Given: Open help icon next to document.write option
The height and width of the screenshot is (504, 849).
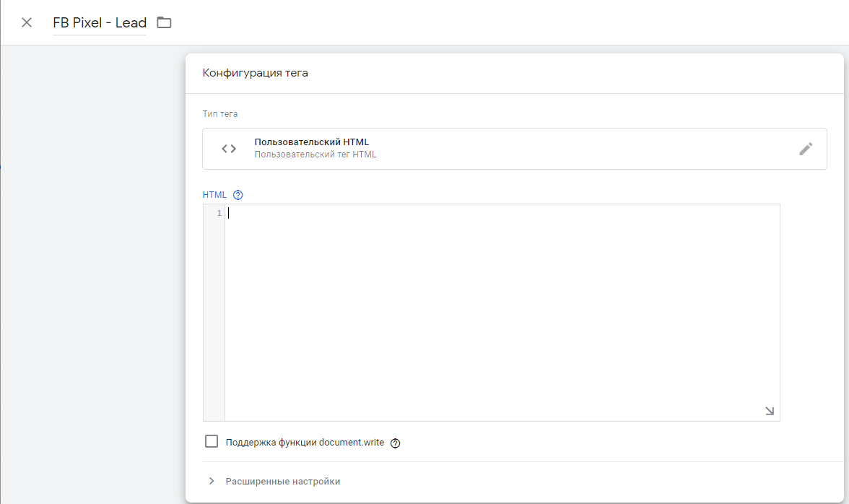Looking at the screenshot, I should click(x=395, y=443).
